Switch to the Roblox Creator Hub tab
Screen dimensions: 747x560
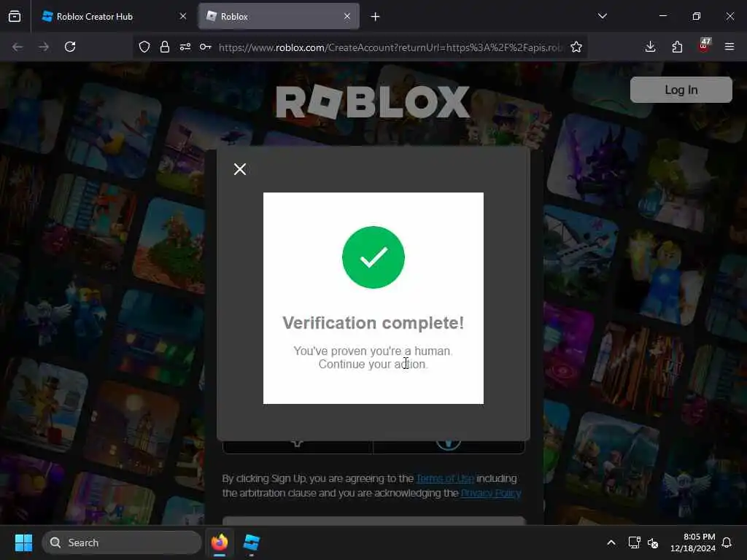pyautogui.click(x=113, y=17)
